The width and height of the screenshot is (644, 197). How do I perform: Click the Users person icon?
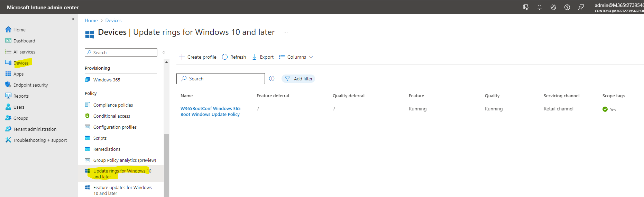(8, 107)
